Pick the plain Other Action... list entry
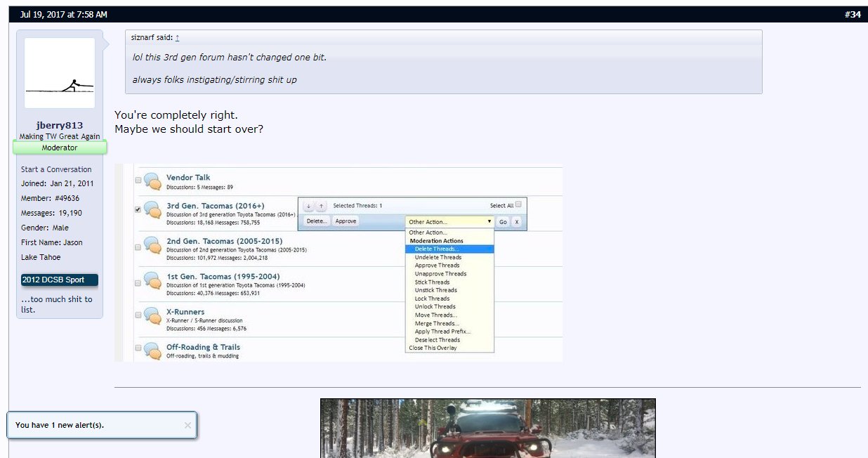Screen dimensions: 868x458 (x=428, y=233)
